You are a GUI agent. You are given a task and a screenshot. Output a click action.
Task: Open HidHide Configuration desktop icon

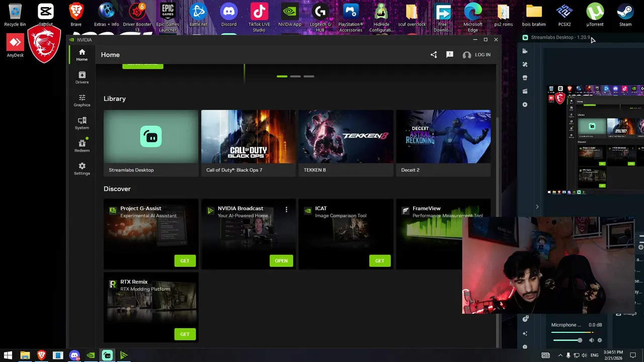click(x=381, y=18)
